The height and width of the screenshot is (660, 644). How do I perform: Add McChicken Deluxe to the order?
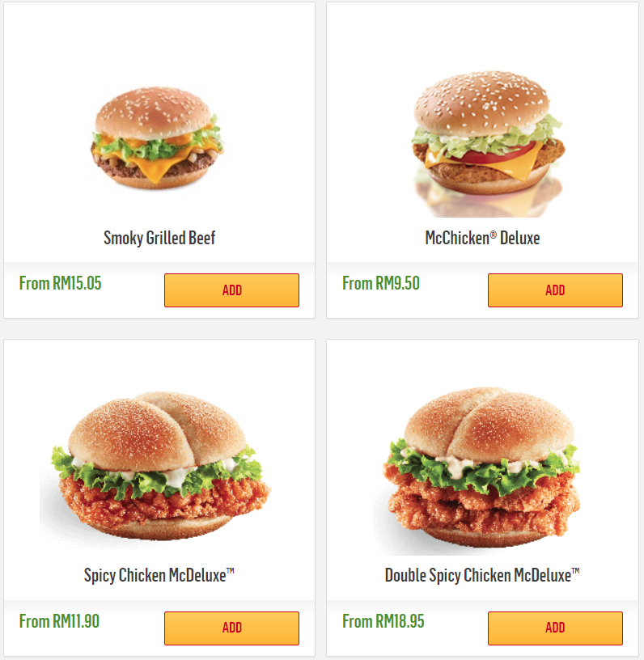coord(555,290)
